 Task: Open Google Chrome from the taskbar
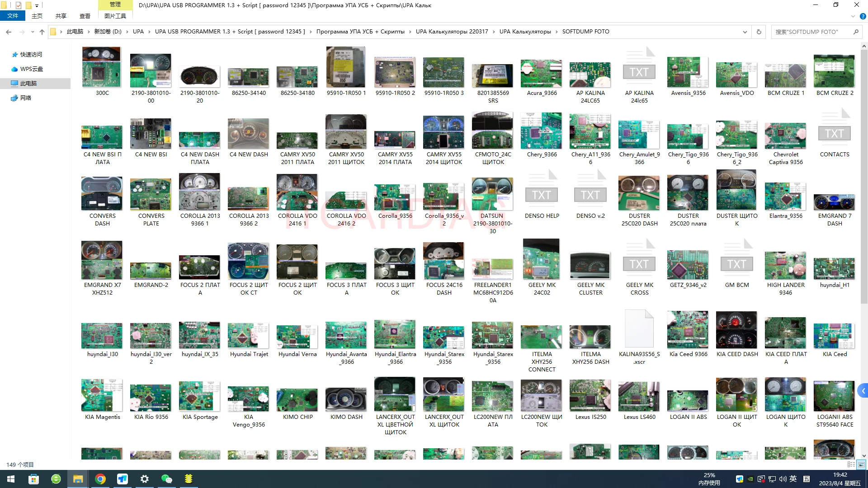(x=100, y=479)
